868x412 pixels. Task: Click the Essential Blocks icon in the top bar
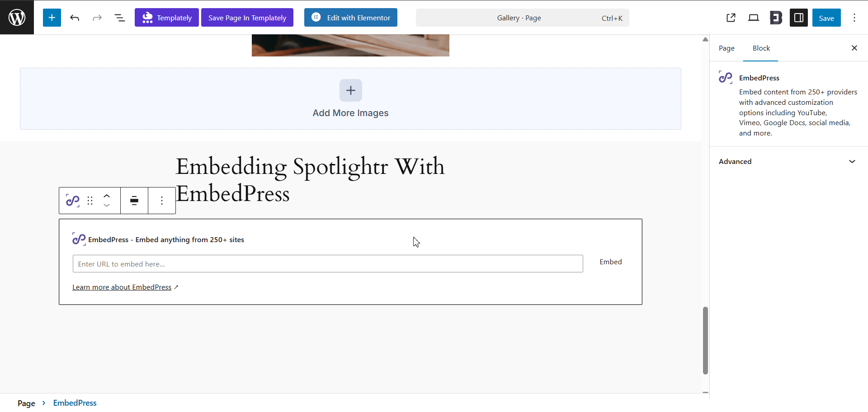[776, 18]
